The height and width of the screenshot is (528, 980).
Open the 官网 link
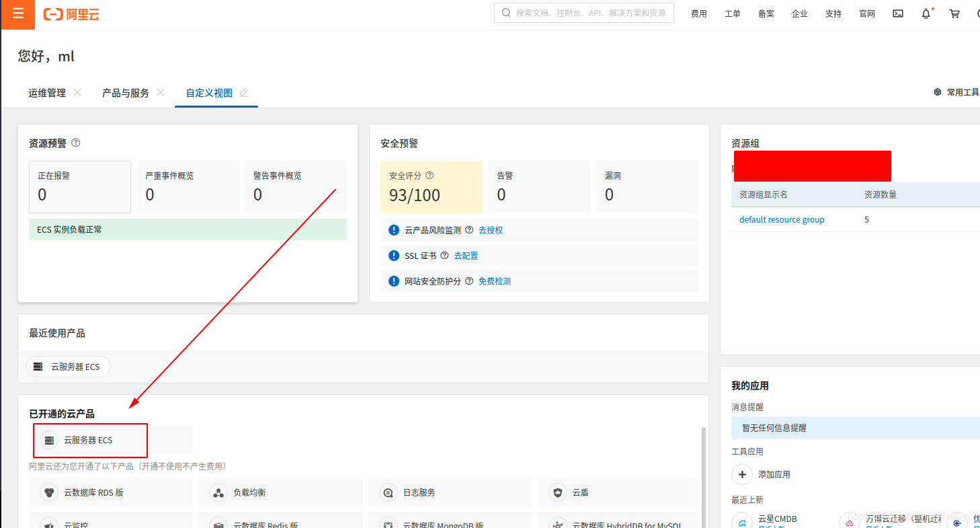point(867,13)
